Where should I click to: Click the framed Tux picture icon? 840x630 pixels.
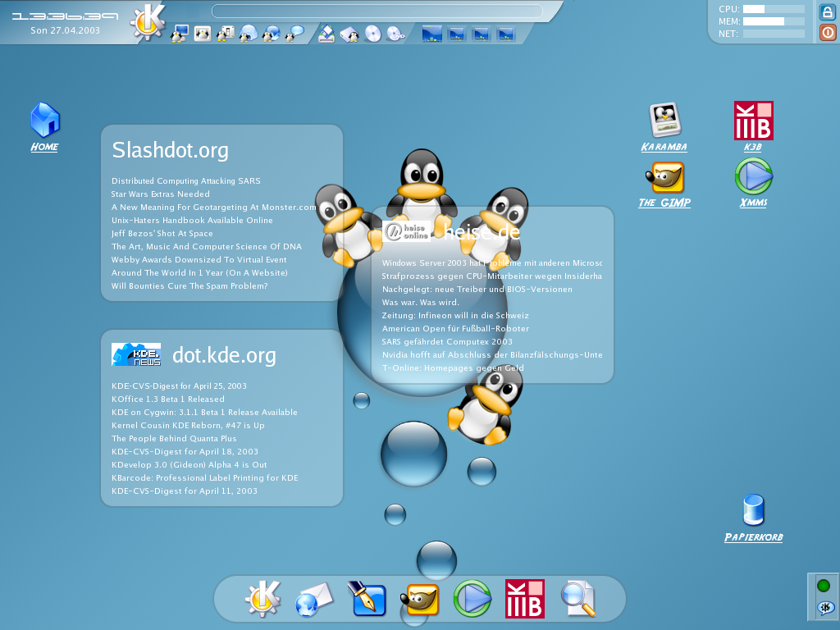pos(203,34)
